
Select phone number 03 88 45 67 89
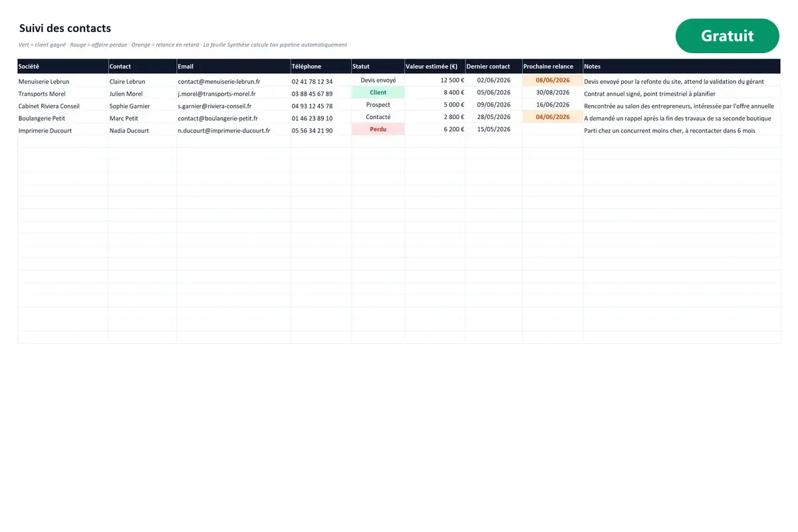tap(321, 93)
